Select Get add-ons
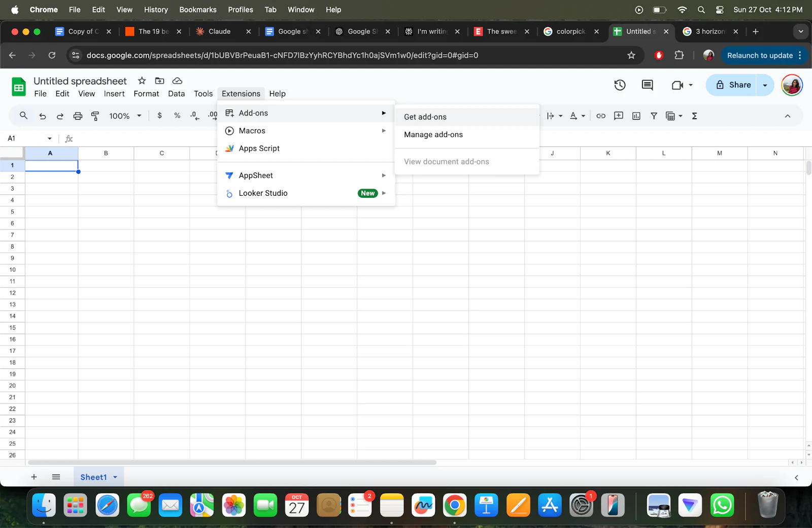812x528 pixels. coord(467,117)
